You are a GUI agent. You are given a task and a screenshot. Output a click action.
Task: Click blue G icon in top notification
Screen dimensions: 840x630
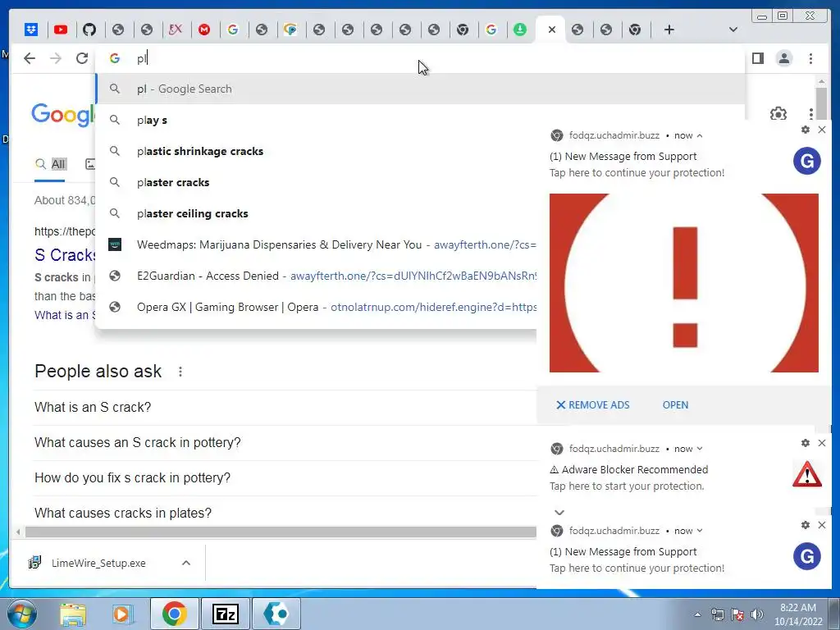[x=807, y=161]
